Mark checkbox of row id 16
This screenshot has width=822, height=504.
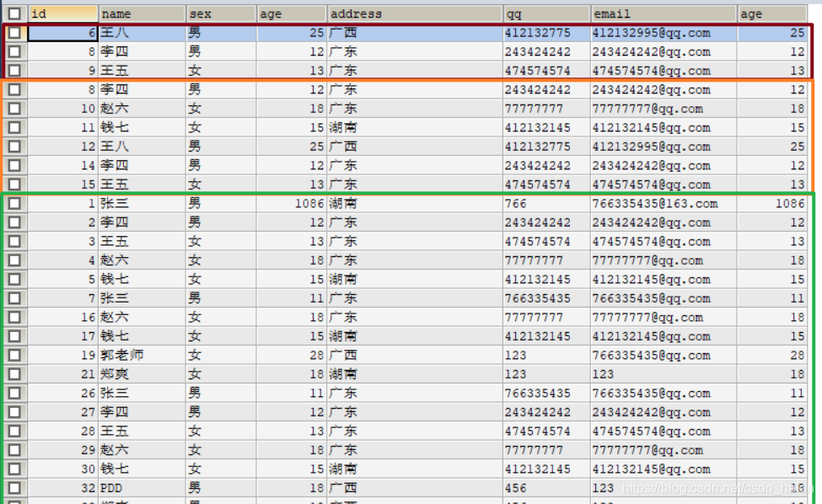coord(14,317)
